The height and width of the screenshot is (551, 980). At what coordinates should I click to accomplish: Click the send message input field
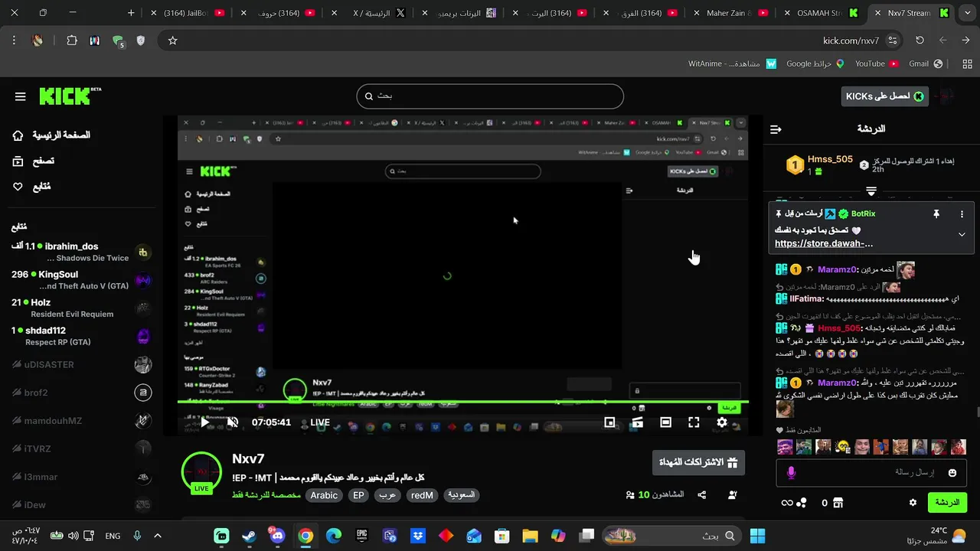coord(873,473)
